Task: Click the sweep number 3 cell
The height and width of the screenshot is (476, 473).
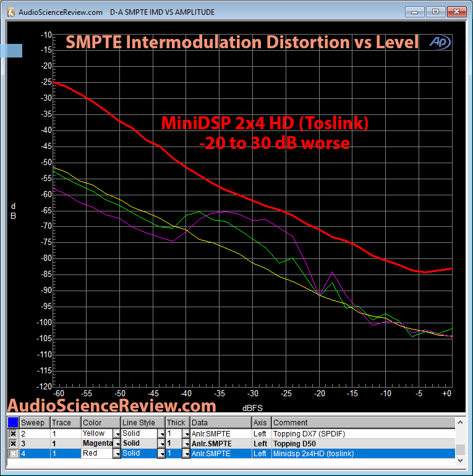Action: point(35,444)
